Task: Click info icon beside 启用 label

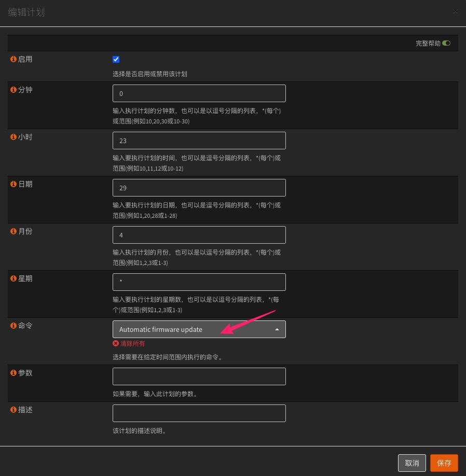Action: pyautogui.click(x=13, y=60)
